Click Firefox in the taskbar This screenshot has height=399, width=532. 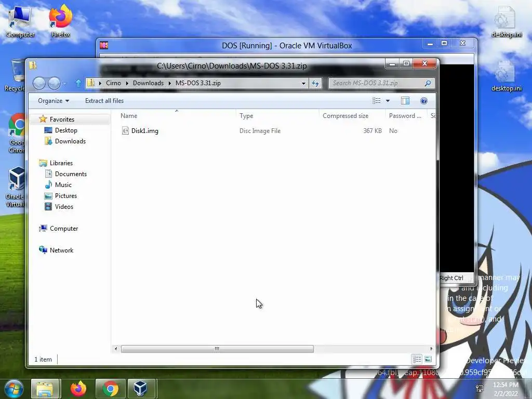[78, 389]
